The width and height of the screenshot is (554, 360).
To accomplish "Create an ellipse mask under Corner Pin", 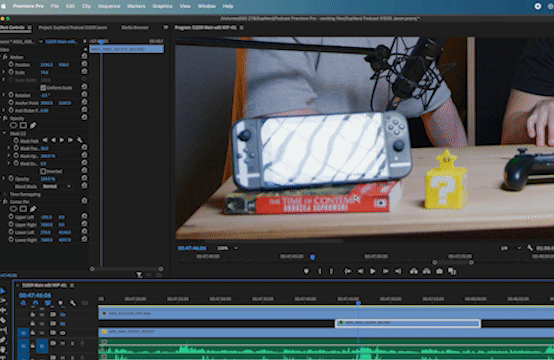I will [x=13, y=209].
